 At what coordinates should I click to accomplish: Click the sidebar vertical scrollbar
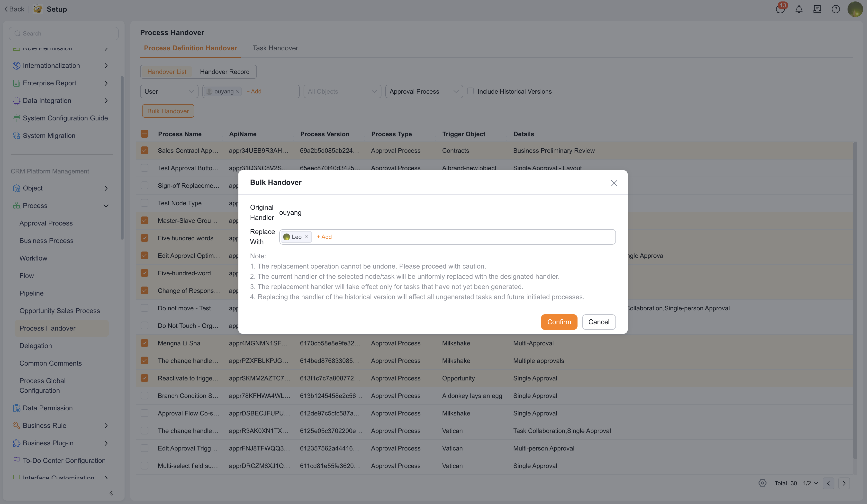point(122,158)
